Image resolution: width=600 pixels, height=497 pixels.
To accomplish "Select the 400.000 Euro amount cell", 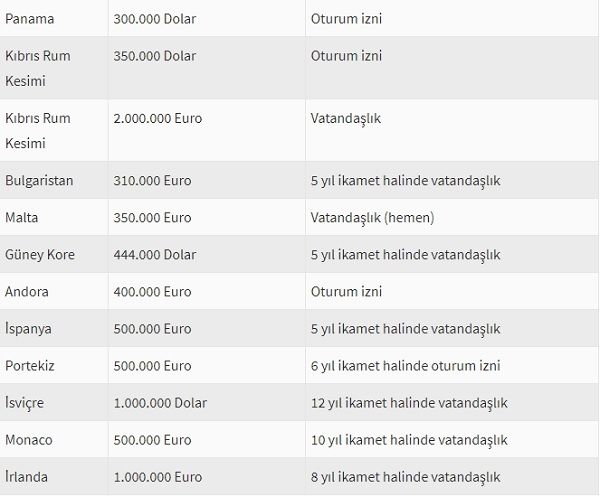I will (x=154, y=292).
